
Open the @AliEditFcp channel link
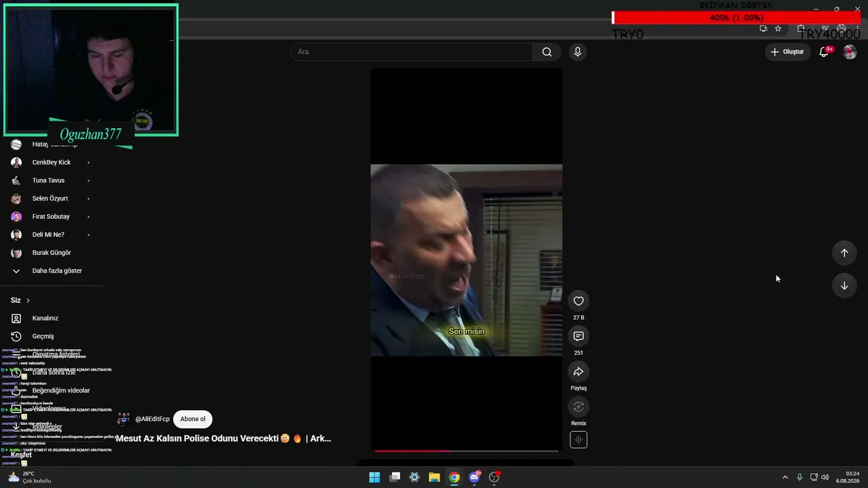point(153,419)
